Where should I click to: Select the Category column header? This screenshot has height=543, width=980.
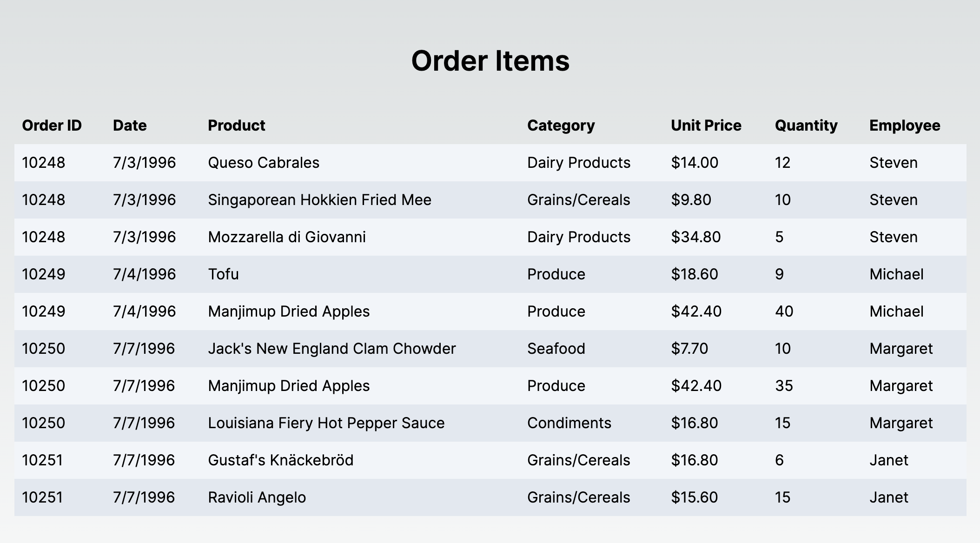tap(561, 126)
